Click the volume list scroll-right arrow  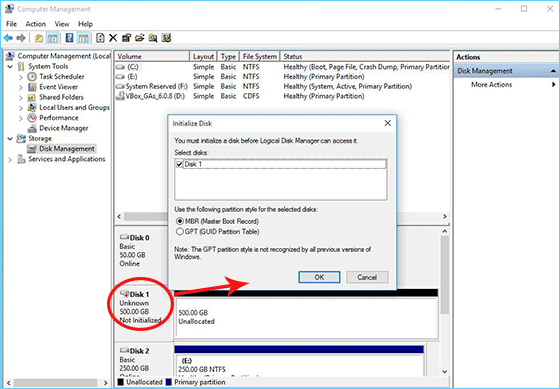445,216
